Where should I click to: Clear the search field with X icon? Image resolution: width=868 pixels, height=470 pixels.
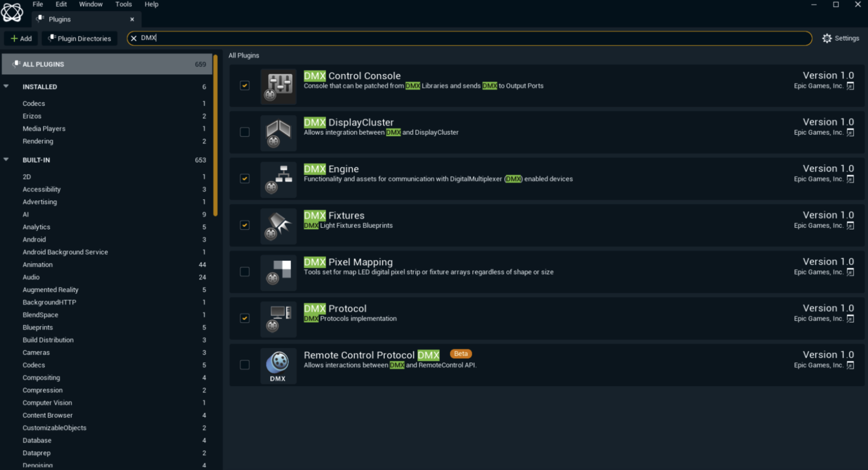tap(134, 38)
